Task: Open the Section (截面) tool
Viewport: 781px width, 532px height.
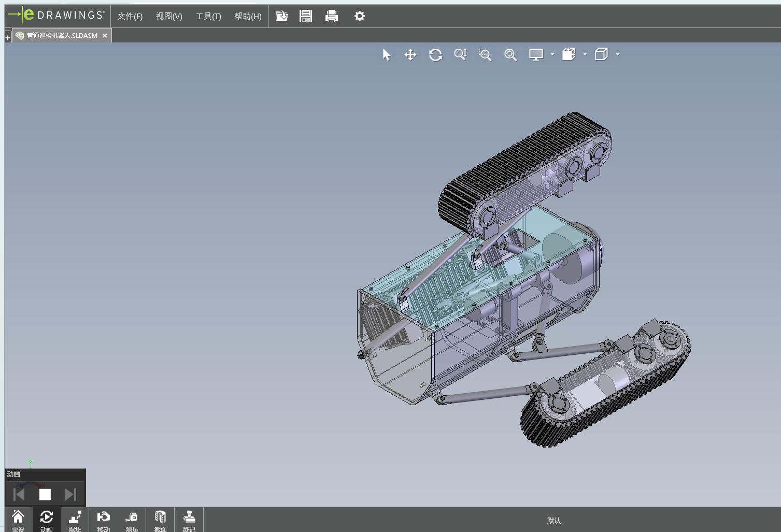Action: pos(160,520)
